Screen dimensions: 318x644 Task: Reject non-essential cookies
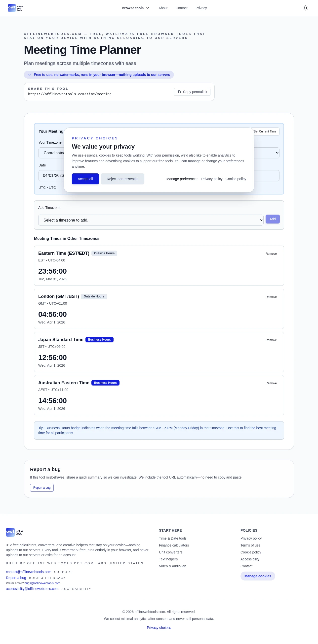point(122,179)
